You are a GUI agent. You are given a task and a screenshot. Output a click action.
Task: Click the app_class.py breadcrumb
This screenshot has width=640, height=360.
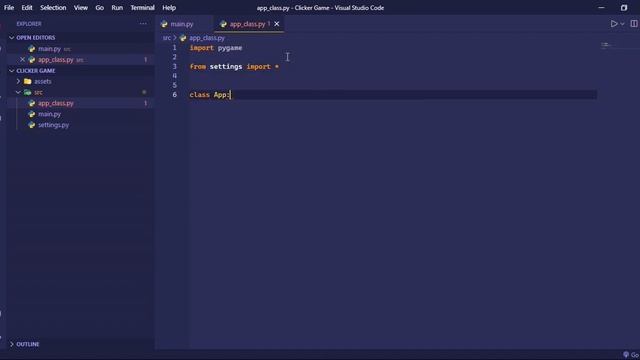tap(207, 38)
